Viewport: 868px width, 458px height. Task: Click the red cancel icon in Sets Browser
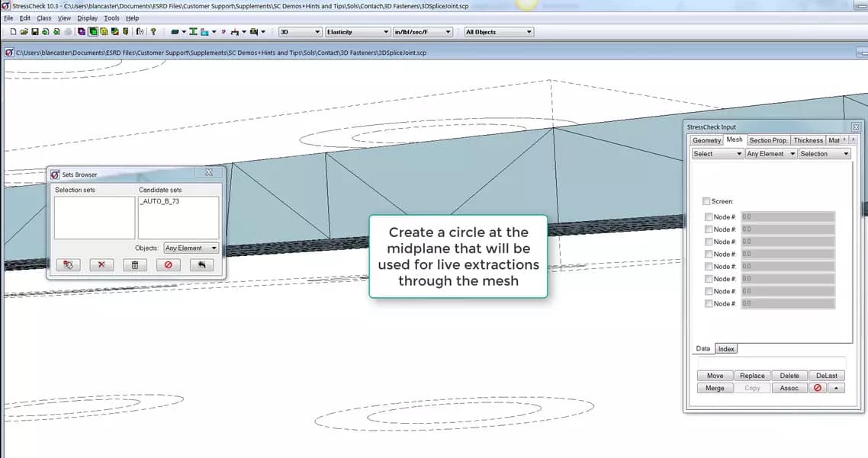(168, 264)
